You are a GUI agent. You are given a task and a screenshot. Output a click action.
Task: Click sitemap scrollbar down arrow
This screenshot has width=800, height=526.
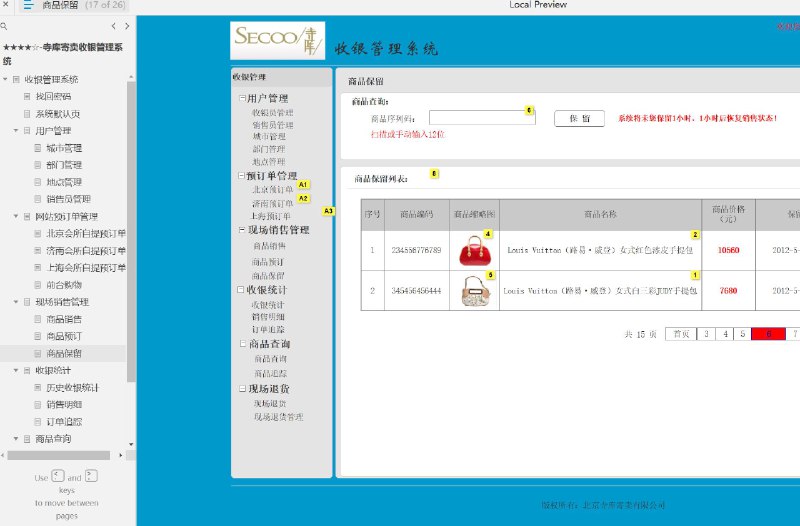(x=131, y=444)
